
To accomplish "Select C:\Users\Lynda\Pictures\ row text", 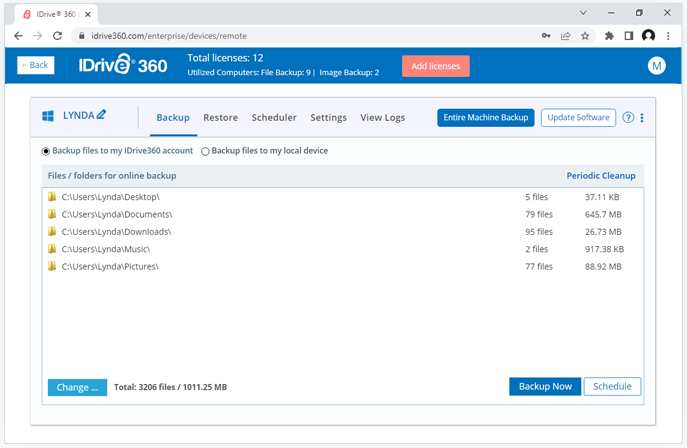I will coord(110,267).
